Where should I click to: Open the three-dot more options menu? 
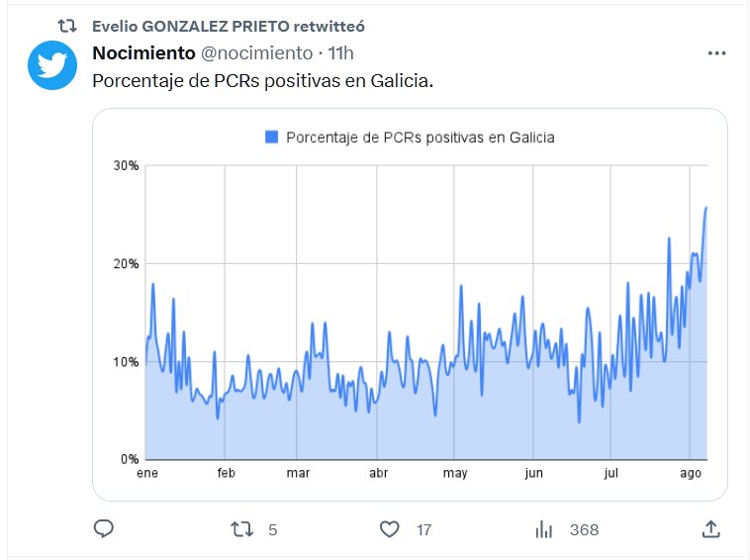coord(717,53)
